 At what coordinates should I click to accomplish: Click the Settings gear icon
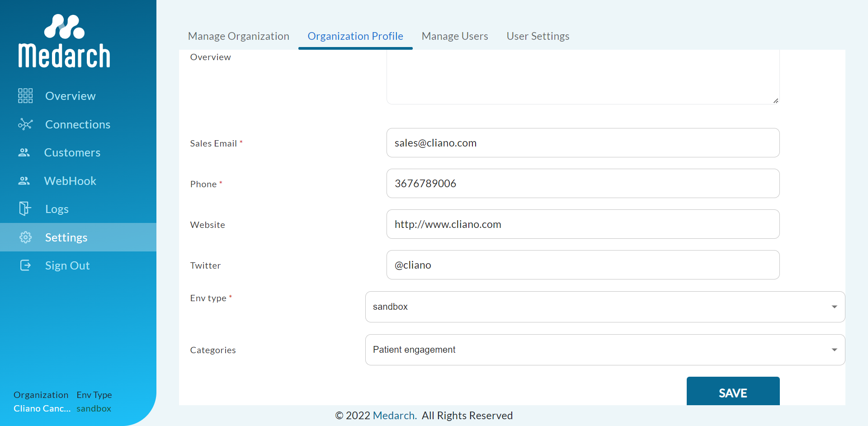[25, 237]
